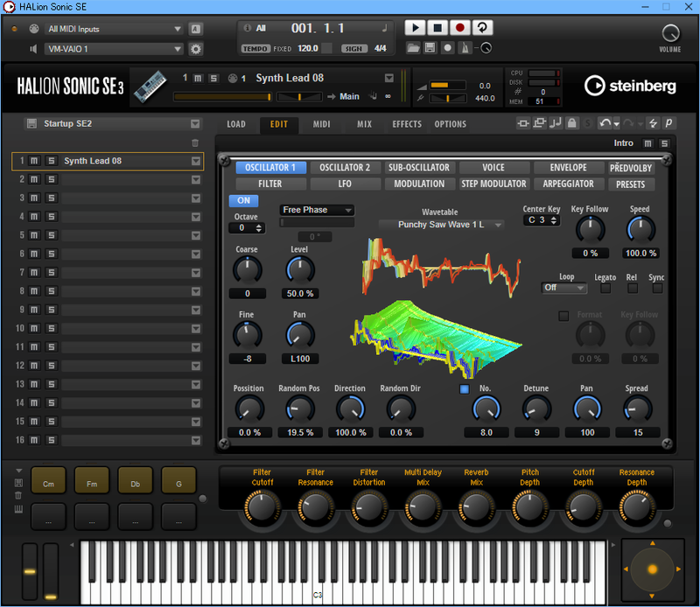Open the Startup SE2 preset dropdown
This screenshot has height=607, width=700.
[x=195, y=123]
